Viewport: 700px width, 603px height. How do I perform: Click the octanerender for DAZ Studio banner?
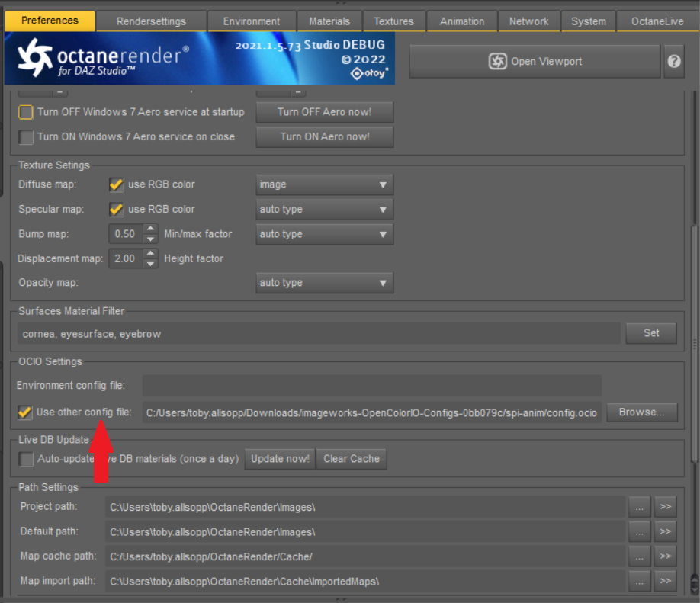(x=200, y=58)
